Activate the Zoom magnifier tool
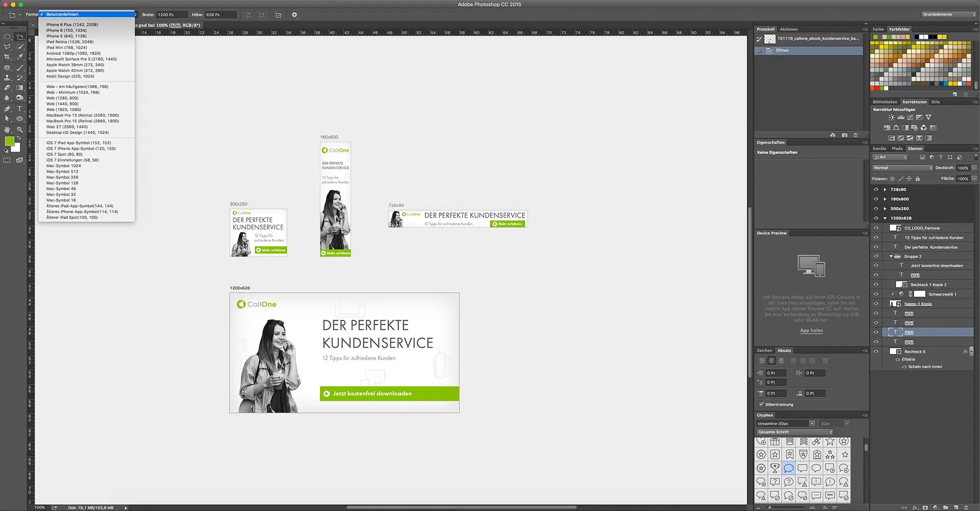 (x=20, y=130)
